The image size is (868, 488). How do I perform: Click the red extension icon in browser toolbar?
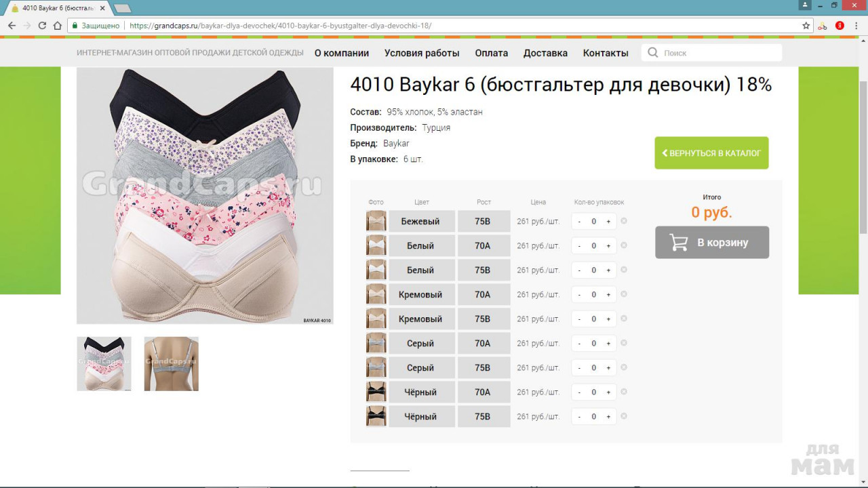pyautogui.click(x=840, y=26)
